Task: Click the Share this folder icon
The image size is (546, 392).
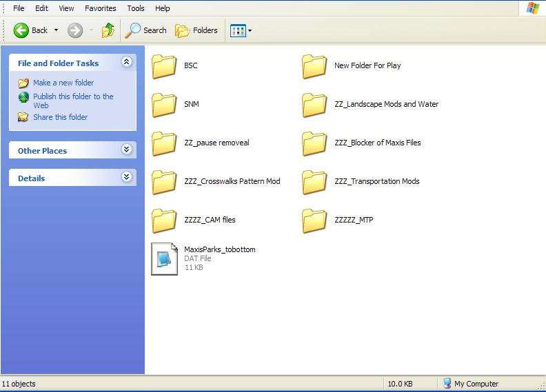Action: point(23,117)
